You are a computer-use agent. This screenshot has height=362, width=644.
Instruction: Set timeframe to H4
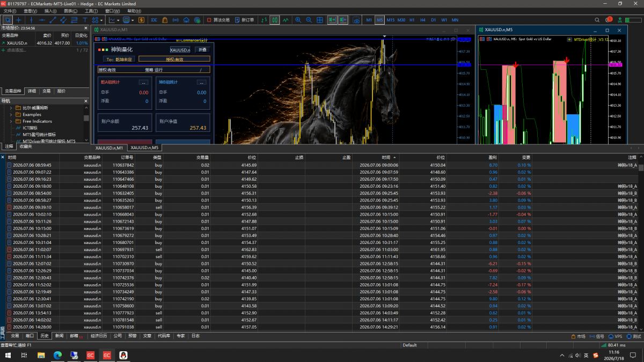click(x=423, y=20)
